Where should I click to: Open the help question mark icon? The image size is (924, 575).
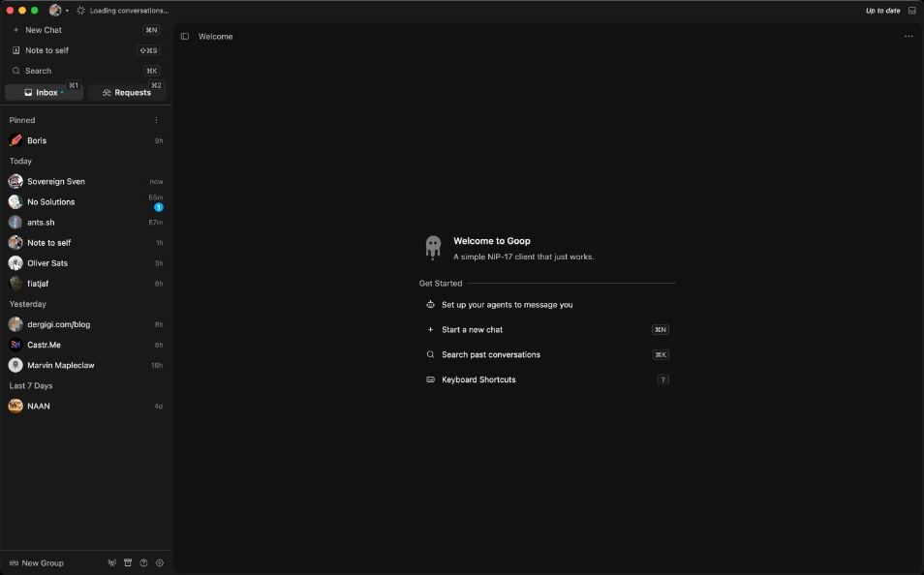143,563
